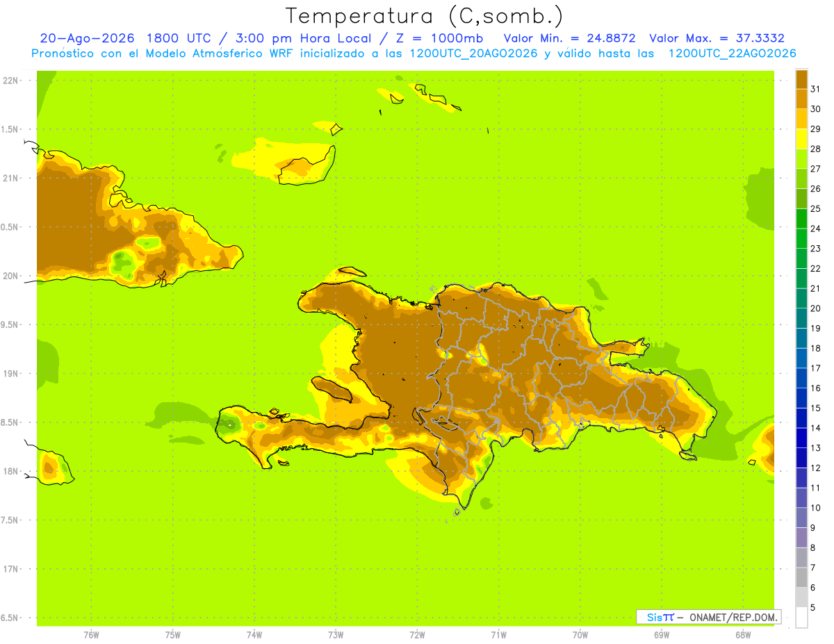Viewport: 834px width, 644px height.
Task: Click "Valor Min. = 24.8872" value
Action: 569,38
